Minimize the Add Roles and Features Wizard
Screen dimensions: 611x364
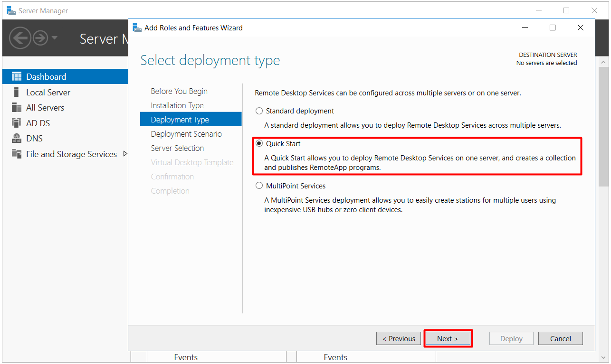pos(525,28)
